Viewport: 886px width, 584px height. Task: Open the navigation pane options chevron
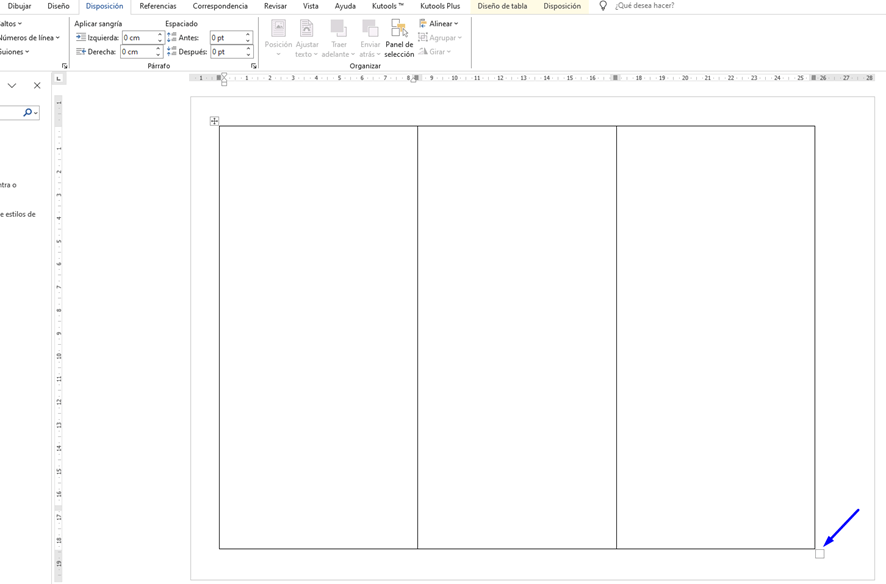tap(12, 86)
